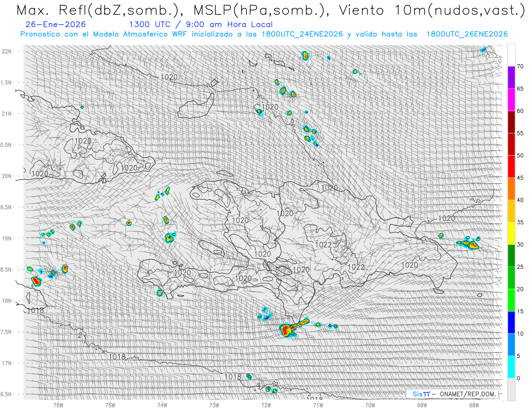Select the '1300 UTC / 9:00 am Hora Local' text
The width and height of the screenshot is (532, 411).
pyautogui.click(x=201, y=24)
